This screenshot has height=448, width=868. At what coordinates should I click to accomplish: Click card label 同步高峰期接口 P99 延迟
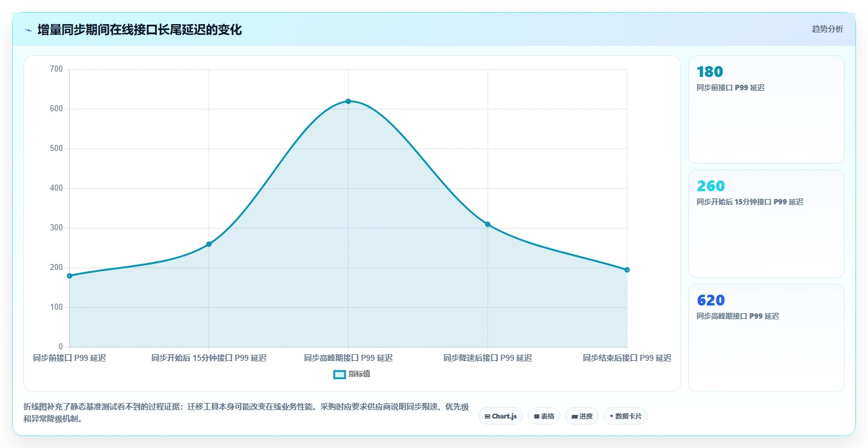(738, 316)
